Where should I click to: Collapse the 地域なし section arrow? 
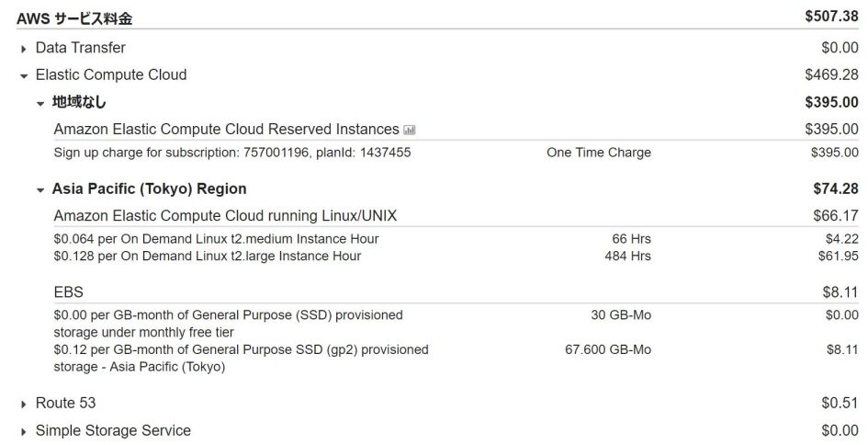click(40, 103)
